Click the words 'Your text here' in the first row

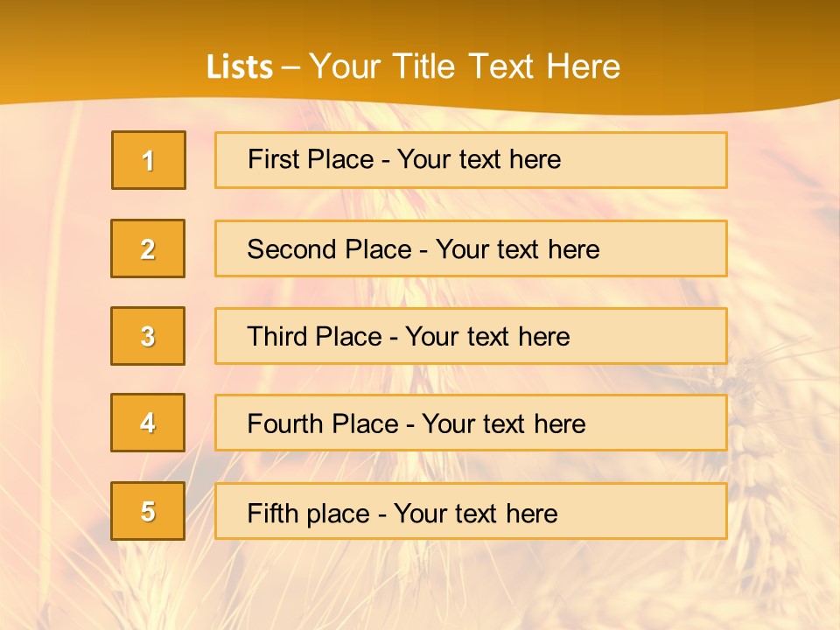click(479, 159)
